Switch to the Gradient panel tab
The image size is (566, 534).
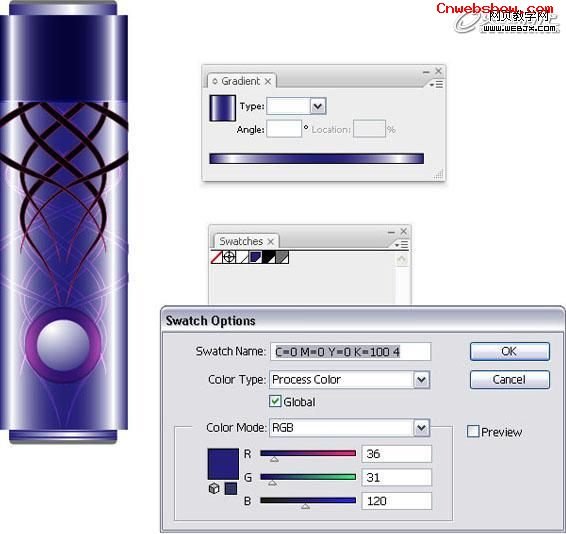241,81
